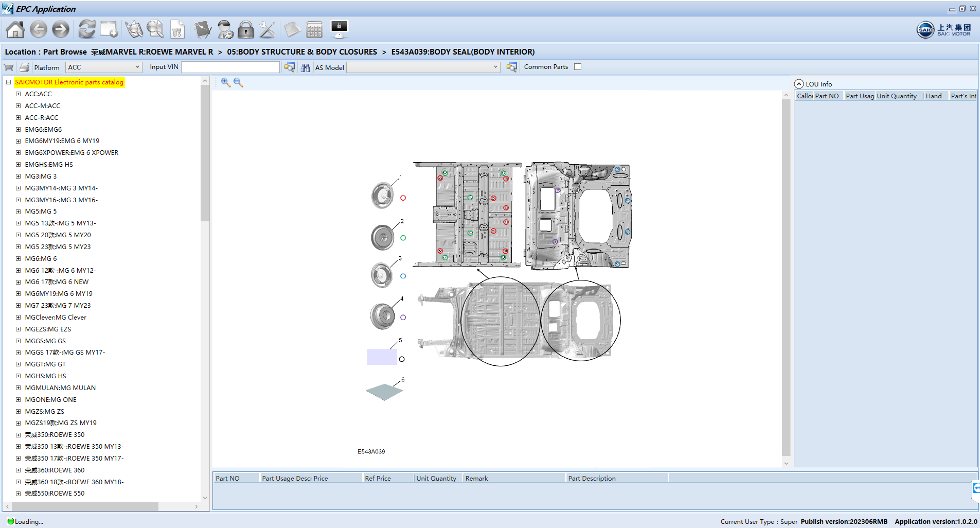Collapse the SAICMOTOR Electronic parts catalog root
Screen dimensions: 980x528
(8, 82)
